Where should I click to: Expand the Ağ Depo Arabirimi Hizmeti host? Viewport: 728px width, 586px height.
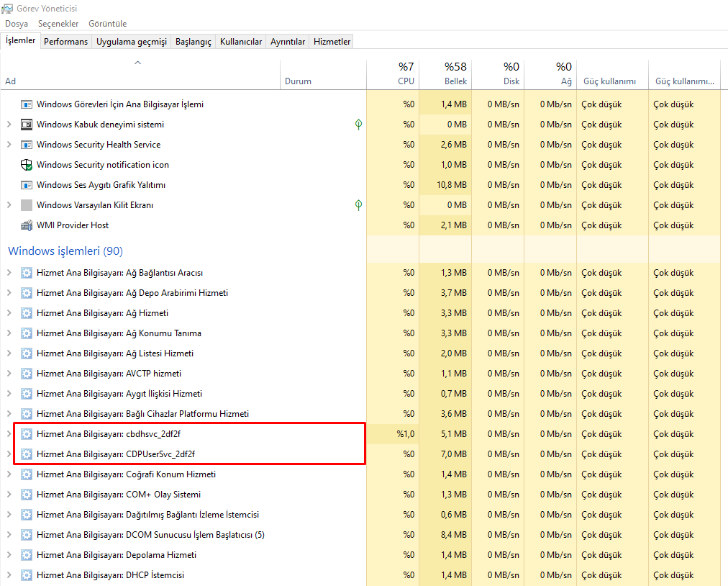click(9, 293)
